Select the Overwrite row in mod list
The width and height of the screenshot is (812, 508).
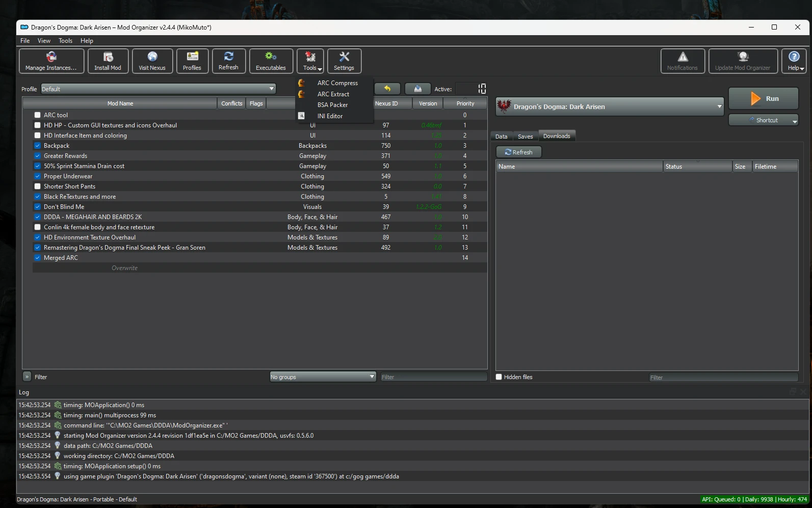260,268
